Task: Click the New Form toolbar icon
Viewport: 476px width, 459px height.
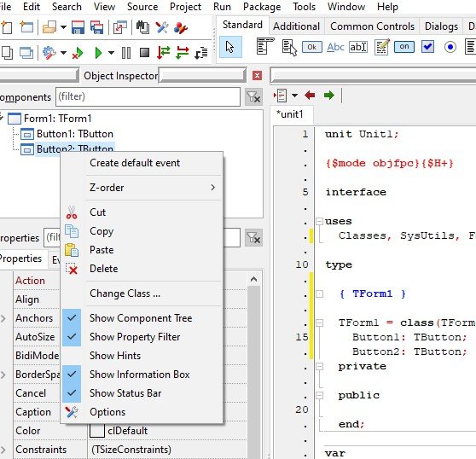Action: point(26,27)
